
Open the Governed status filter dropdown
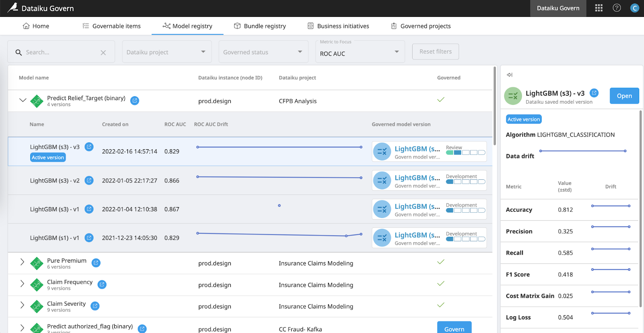point(263,52)
